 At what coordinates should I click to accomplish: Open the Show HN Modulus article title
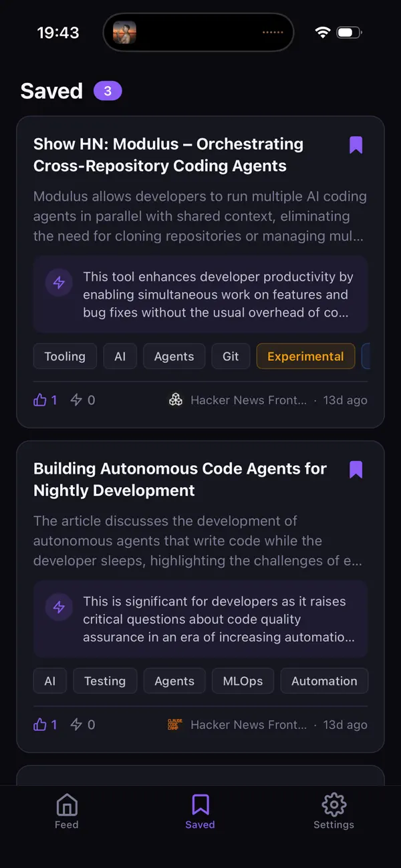[168, 154]
